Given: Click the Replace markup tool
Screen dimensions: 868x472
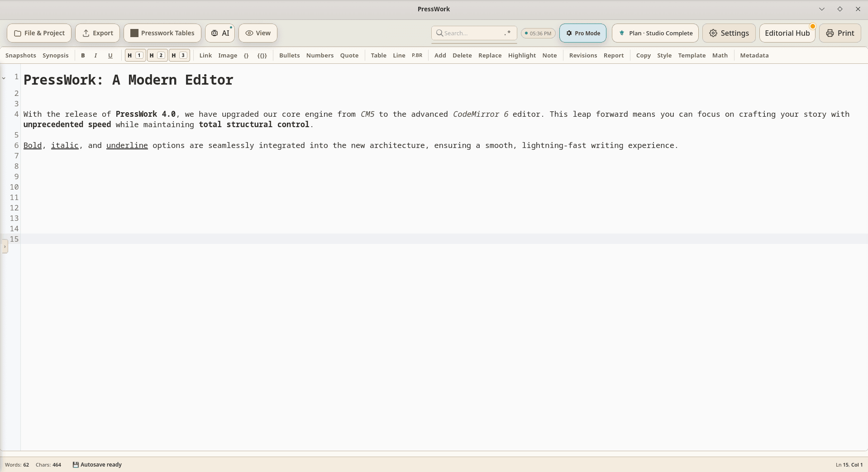Looking at the screenshot, I should [x=490, y=55].
